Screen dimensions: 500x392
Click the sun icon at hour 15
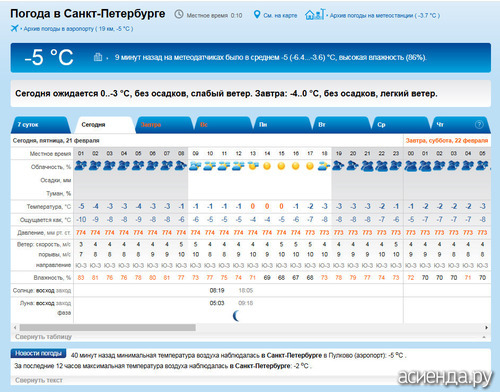(281, 166)
